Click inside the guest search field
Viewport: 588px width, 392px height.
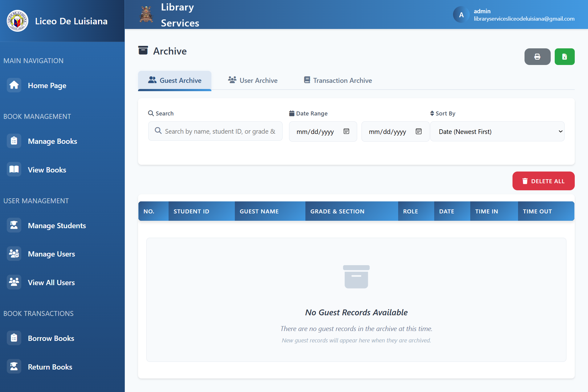pyautogui.click(x=215, y=131)
